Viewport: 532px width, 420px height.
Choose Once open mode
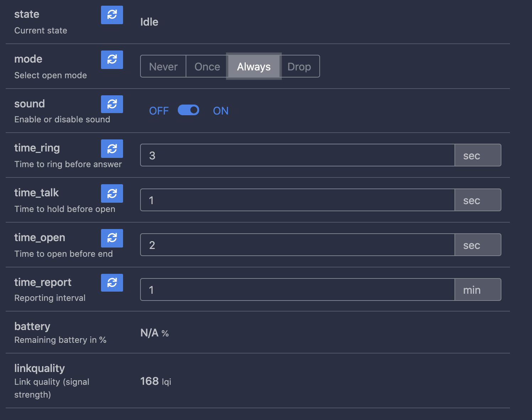click(207, 67)
